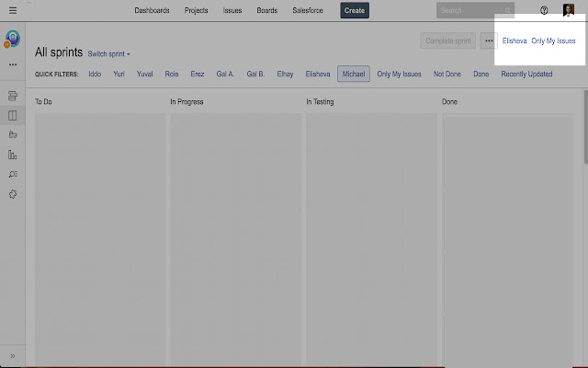Deselect the active Michael quick filter

(x=354, y=74)
